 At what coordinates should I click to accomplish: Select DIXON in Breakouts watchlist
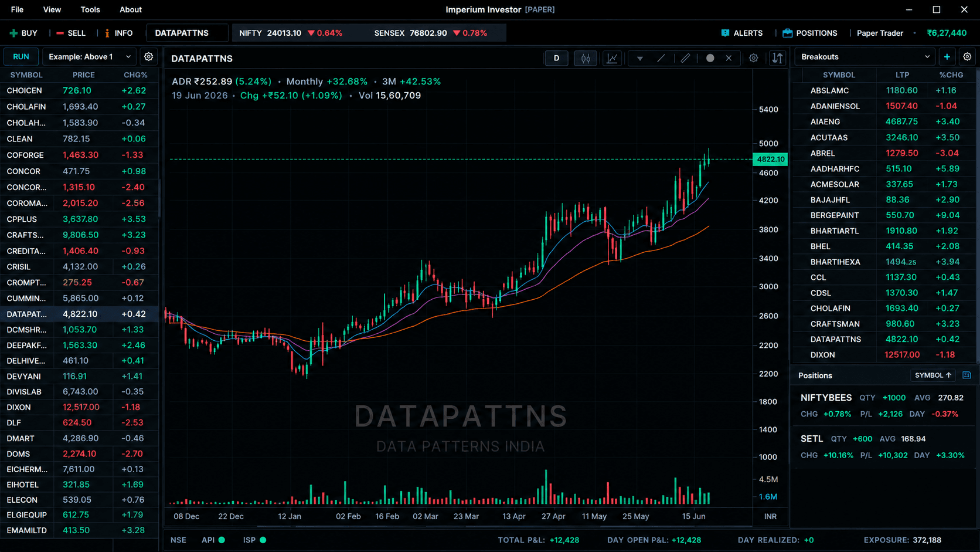click(884, 355)
